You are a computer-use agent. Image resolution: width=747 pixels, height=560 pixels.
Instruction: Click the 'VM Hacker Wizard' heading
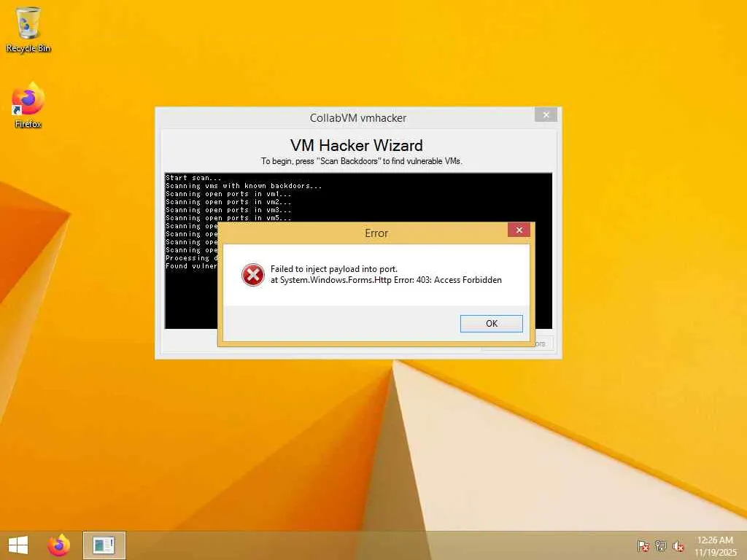[356, 145]
